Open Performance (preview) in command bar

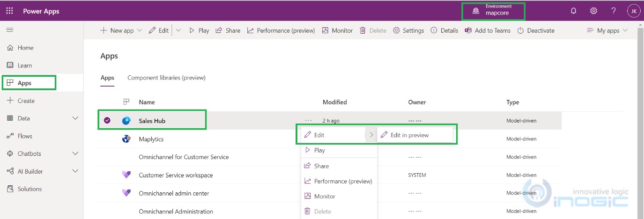pyautogui.click(x=281, y=30)
